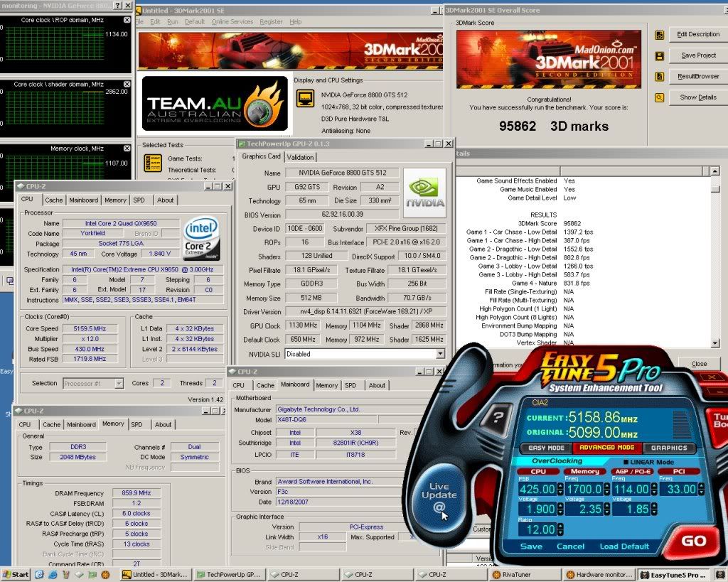Close the Core clock ROP domain graph

click(x=127, y=20)
